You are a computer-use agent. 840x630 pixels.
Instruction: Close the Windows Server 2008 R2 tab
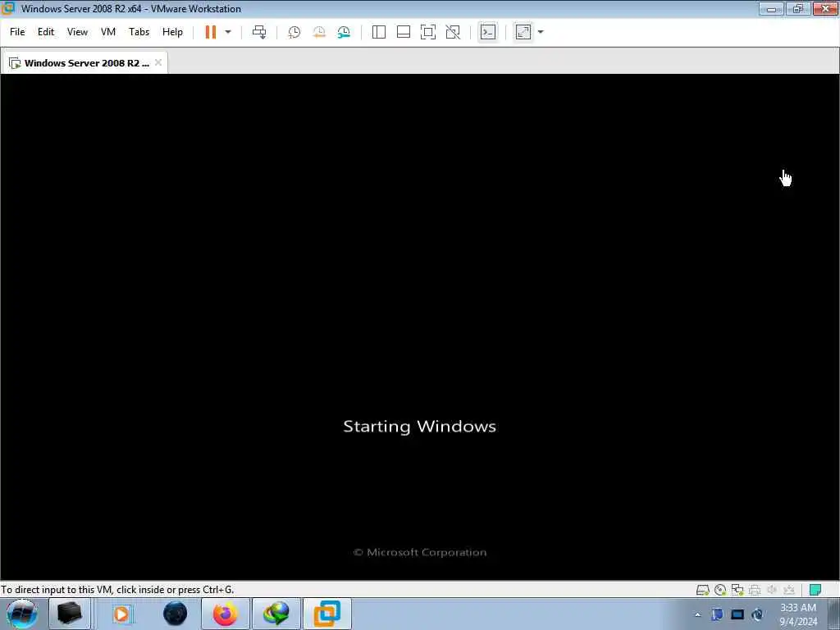pos(158,62)
